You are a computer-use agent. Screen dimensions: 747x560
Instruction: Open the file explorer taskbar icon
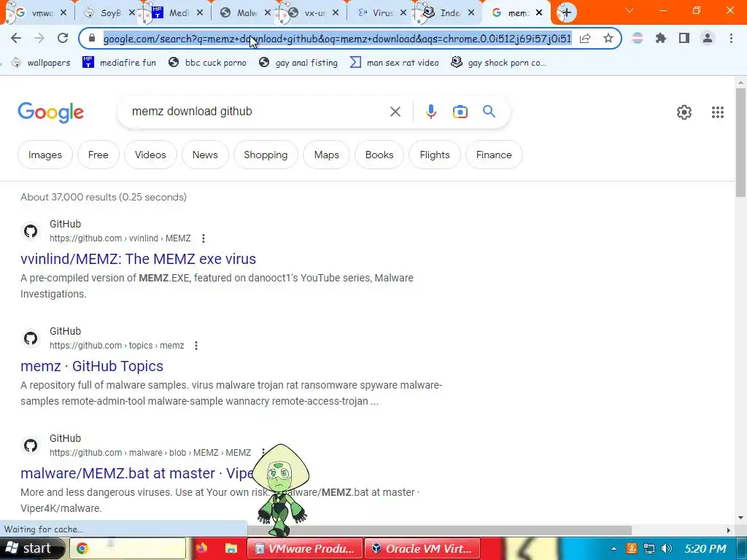[231, 548]
